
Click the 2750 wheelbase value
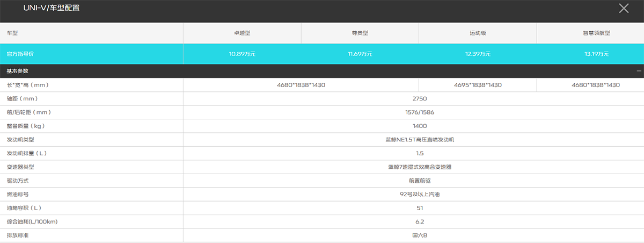(x=420, y=99)
